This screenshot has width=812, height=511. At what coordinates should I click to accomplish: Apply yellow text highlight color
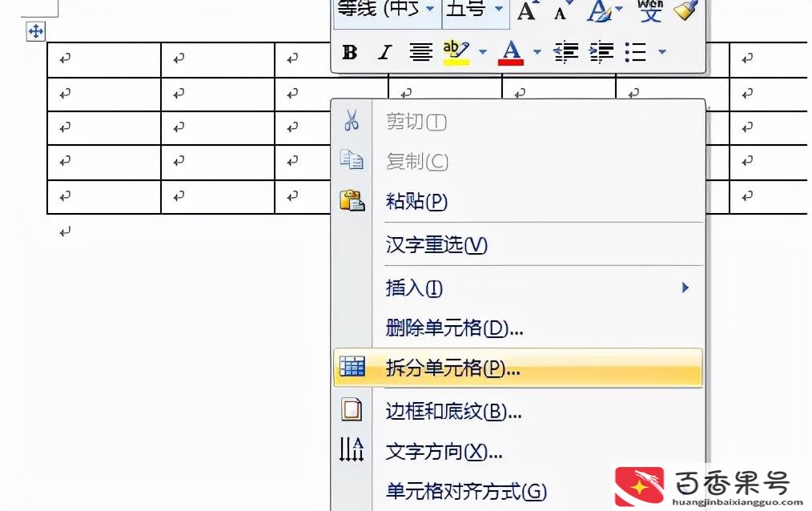tap(456, 52)
